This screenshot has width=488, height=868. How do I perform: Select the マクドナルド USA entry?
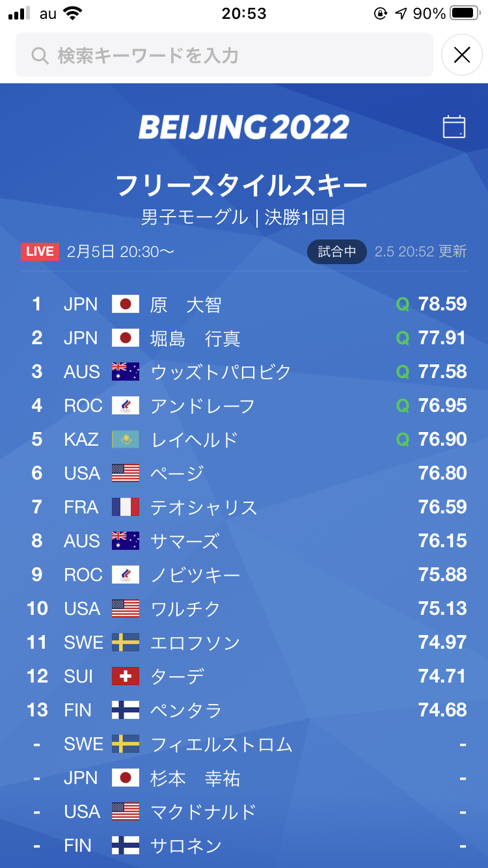tap(244, 812)
